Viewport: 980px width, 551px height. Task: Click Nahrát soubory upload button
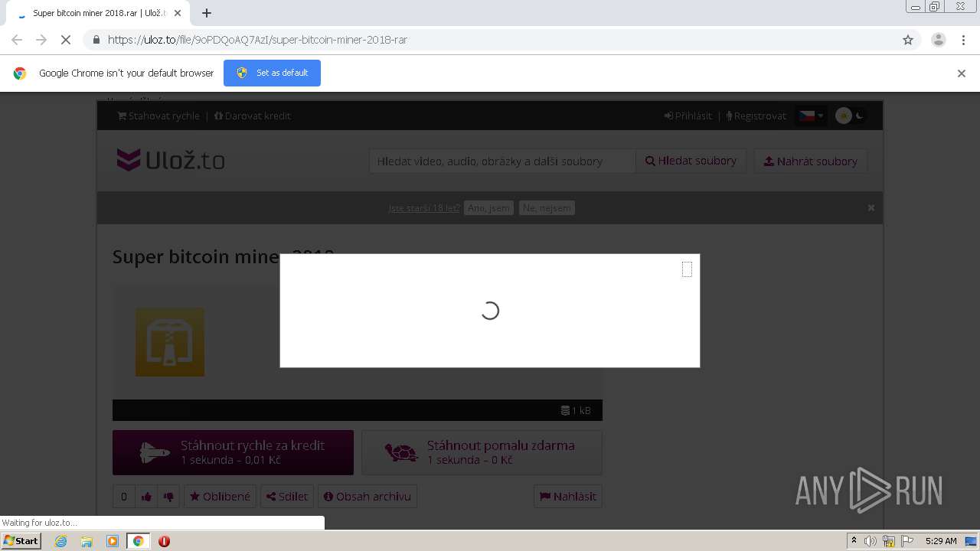[811, 161]
